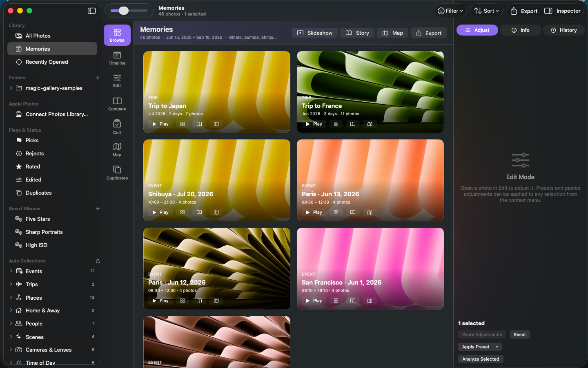
Task: Show map for Paris Jun 12 event
Action: pos(216,301)
